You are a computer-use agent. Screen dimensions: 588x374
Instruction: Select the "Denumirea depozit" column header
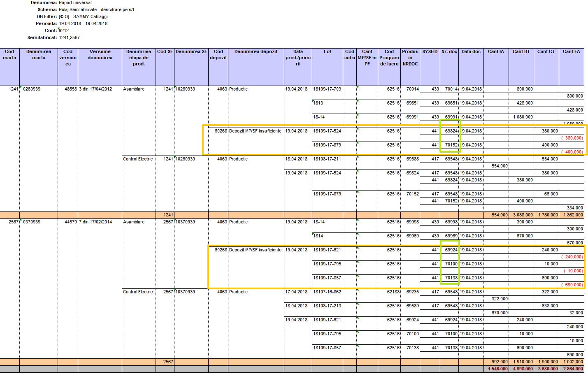(x=256, y=67)
